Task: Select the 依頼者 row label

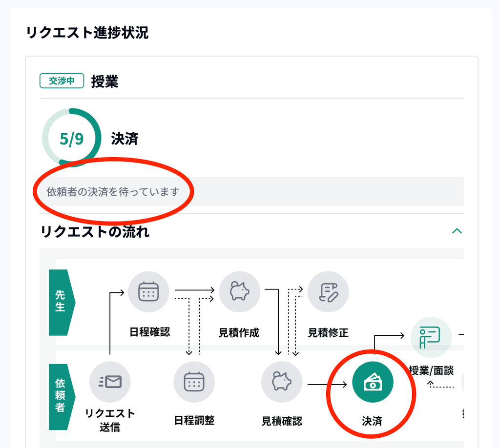Action: pyautogui.click(x=62, y=397)
